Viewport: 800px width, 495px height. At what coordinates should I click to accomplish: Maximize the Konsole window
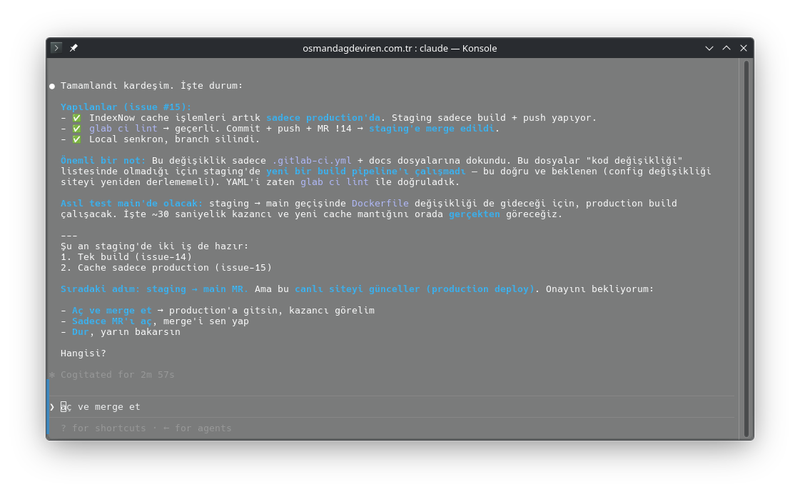tap(727, 48)
